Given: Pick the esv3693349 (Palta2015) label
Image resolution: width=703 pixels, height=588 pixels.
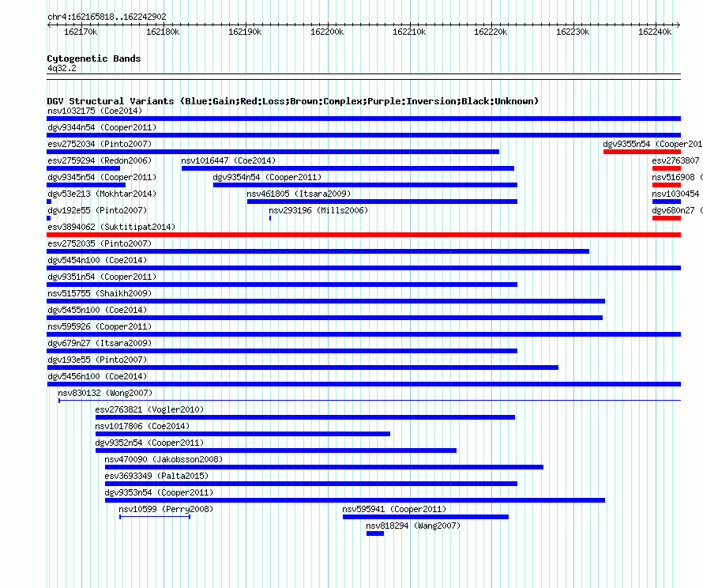Looking at the screenshot, I should click(x=156, y=476).
